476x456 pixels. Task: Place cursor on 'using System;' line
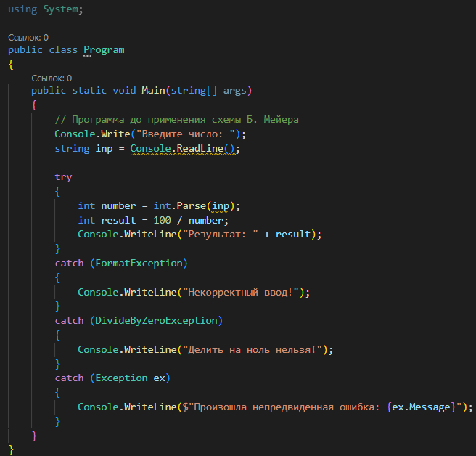click(x=45, y=9)
